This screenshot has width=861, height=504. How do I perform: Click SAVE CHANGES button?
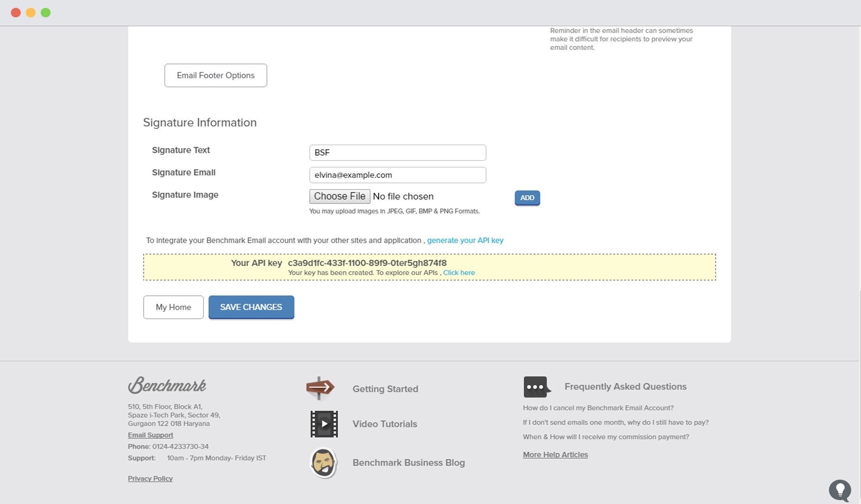coord(251,307)
